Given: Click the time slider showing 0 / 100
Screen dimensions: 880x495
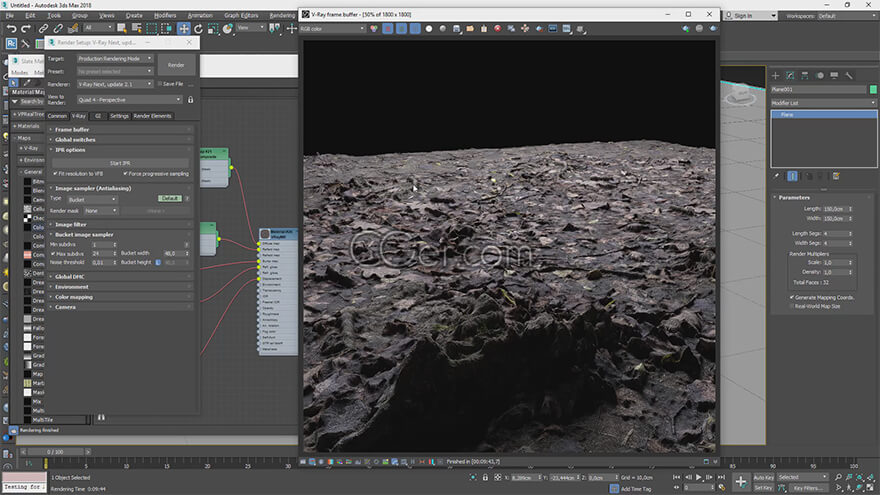Looking at the screenshot, I should [55, 452].
